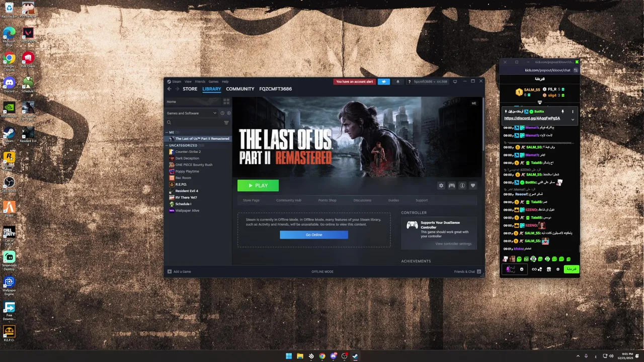The image size is (644, 362).
Task: Open Friends & Chat
Action: (x=467, y=271)
